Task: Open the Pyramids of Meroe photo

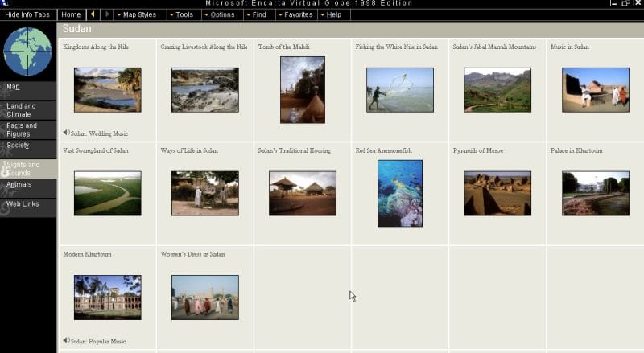Action: click(497, 193)
